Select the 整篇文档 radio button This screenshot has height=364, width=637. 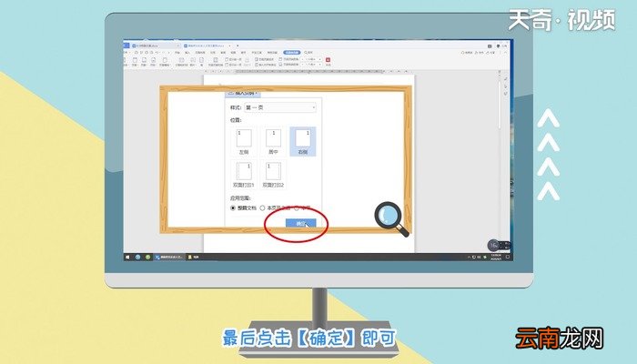point(233,208)
